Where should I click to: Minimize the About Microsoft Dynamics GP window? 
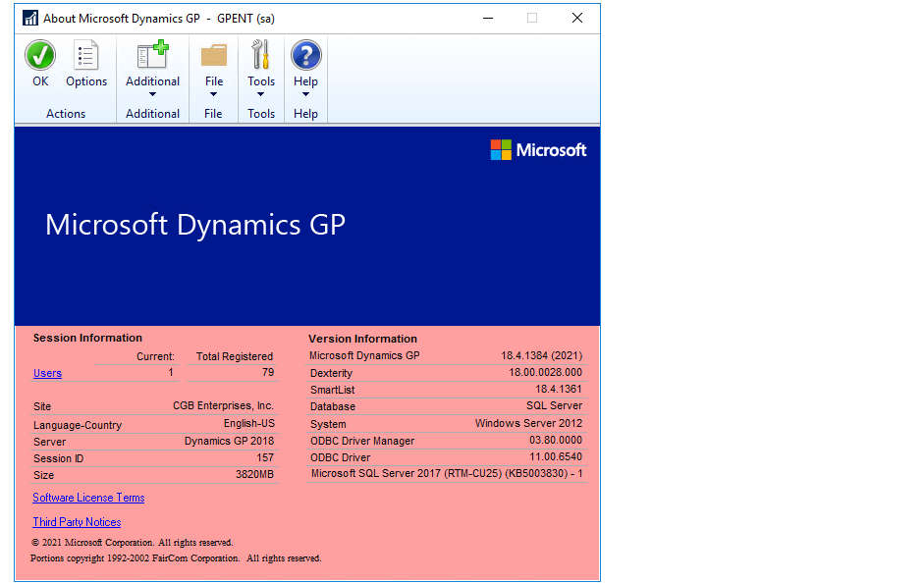(x=487, y=18)
